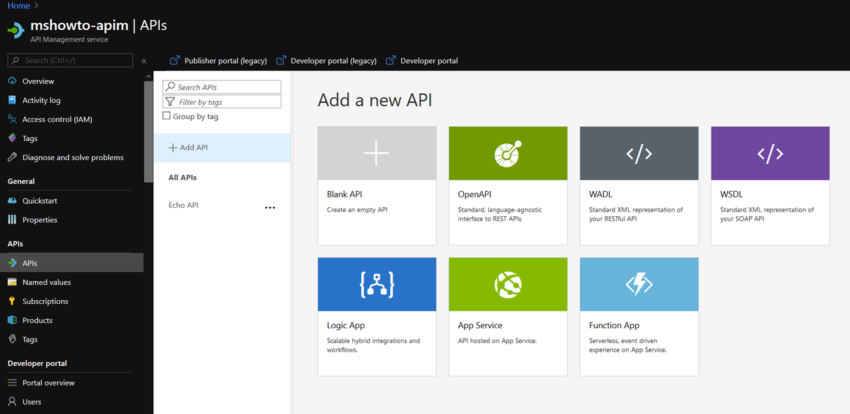Image resolution: width=850 pixels, height=414 pixels.
Task: Choose the purple WSDL tile icon
Action: pyautogui.click(x=769, y=153)
